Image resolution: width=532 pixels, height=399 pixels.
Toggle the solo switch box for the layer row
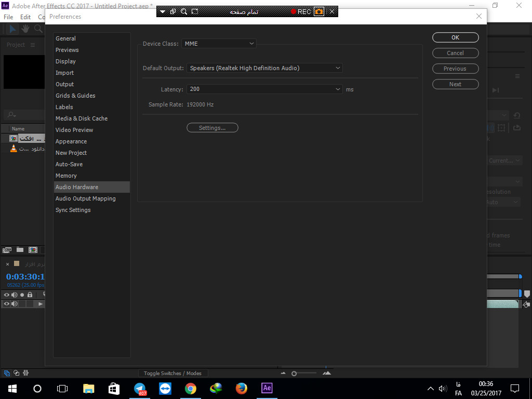tap(22, 303)
